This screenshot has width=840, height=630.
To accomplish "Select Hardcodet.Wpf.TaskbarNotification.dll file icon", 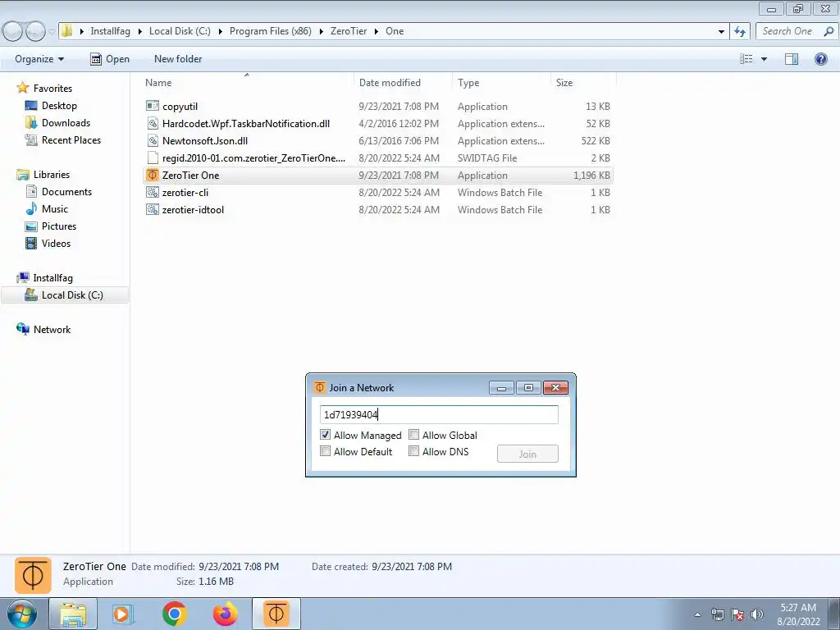I will point(153,123).
